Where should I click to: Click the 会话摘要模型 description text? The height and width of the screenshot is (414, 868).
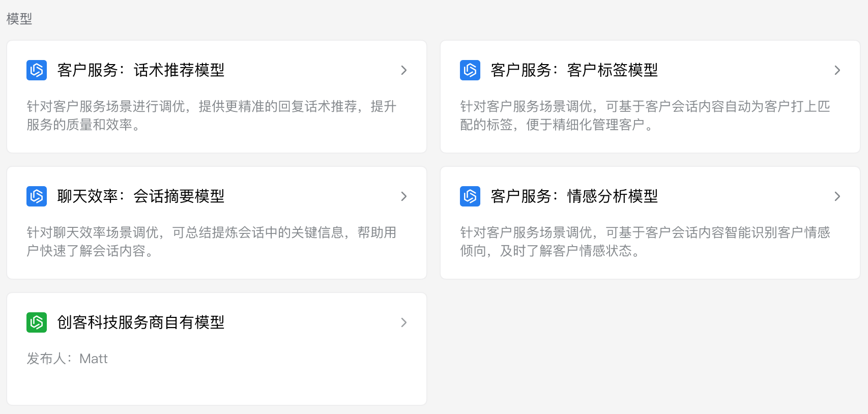point(211,242)
